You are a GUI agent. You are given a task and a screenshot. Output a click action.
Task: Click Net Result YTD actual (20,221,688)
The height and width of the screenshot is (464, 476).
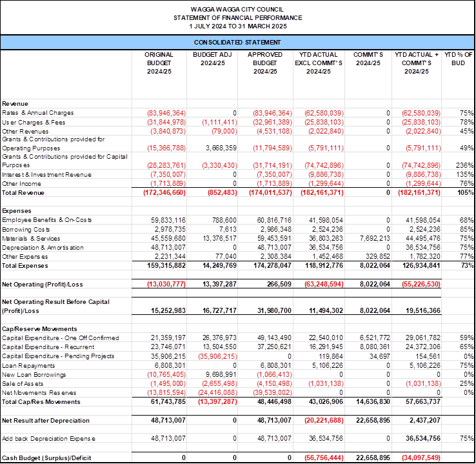(324, 421)
